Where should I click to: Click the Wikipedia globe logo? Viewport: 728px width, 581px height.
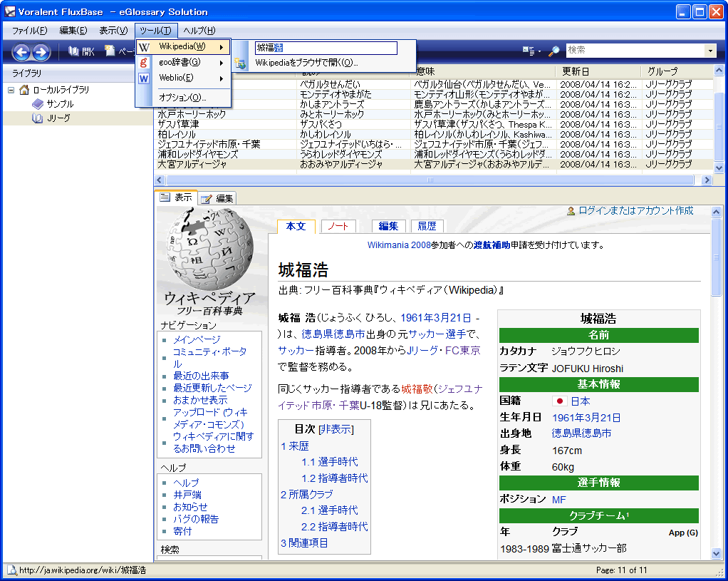(210, 249)
